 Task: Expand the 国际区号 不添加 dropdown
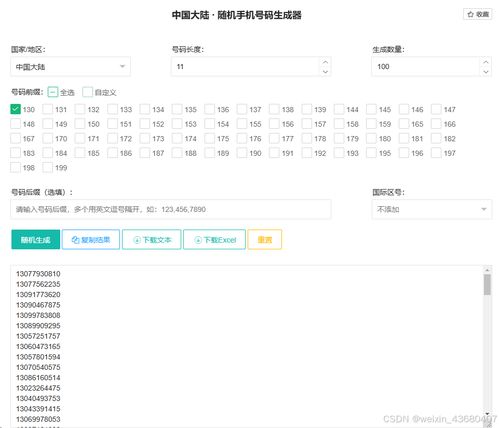point(432,209)
